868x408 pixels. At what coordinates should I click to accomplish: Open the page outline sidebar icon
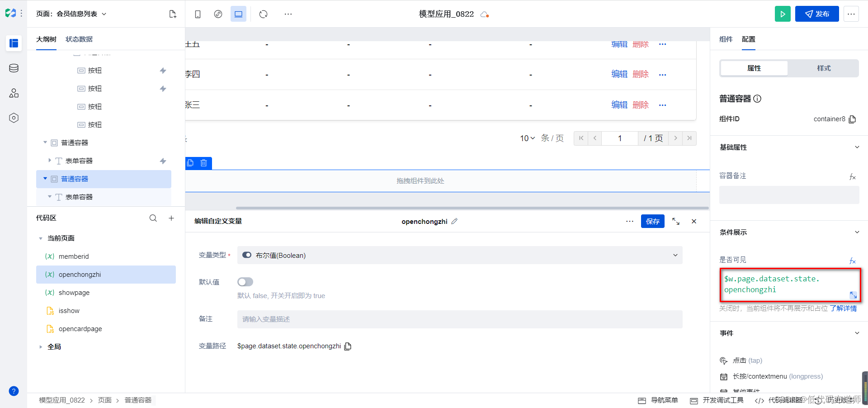coord(14,43)
